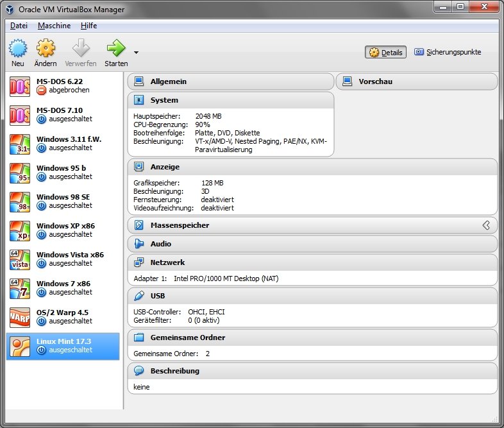Image resolution: width=504 pixels, height=428 pixels.
Task: Click the Neu (new machine) toolbar icon
Action: coord(18,48)
